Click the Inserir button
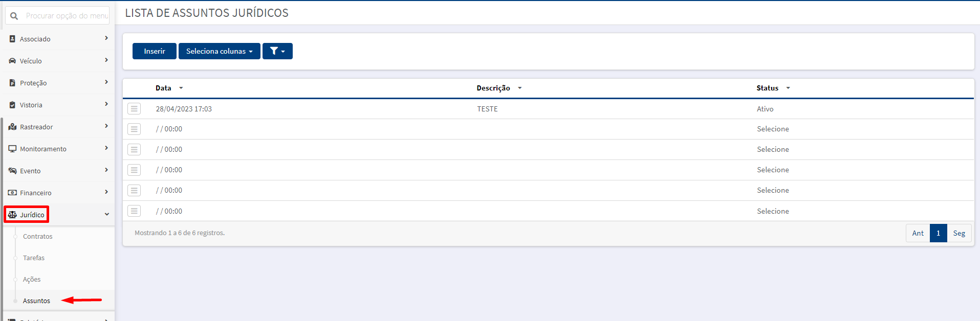980x321 pixels. coord(155,51)
